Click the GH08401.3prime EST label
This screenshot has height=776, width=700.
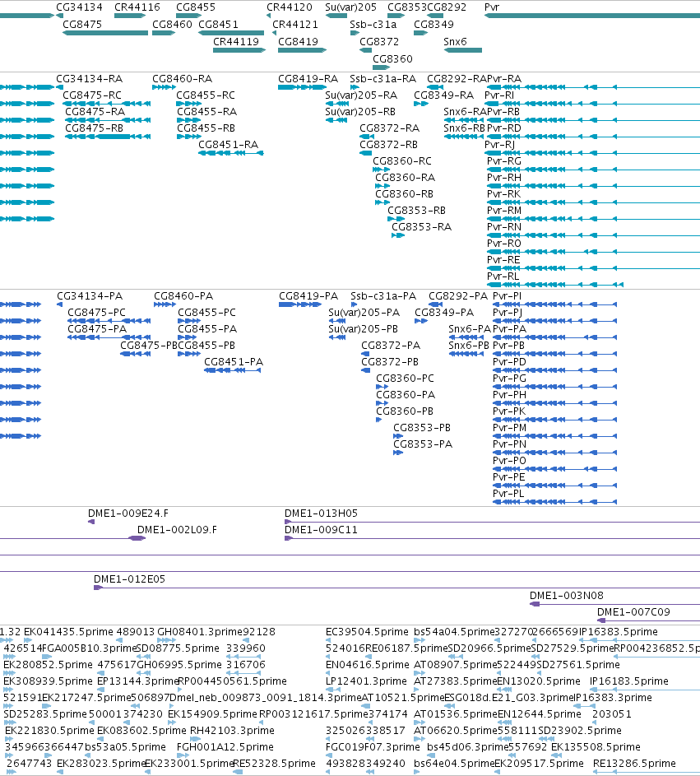(x=200, y=631)
